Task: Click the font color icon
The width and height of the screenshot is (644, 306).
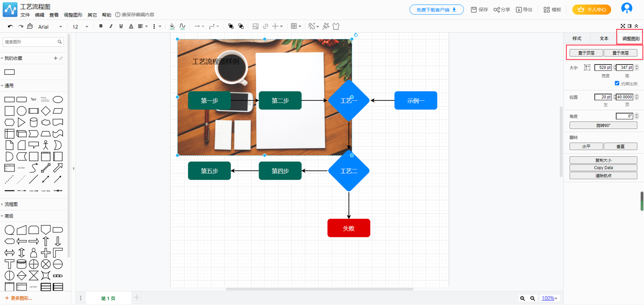Action: click(x=131, y=26)
